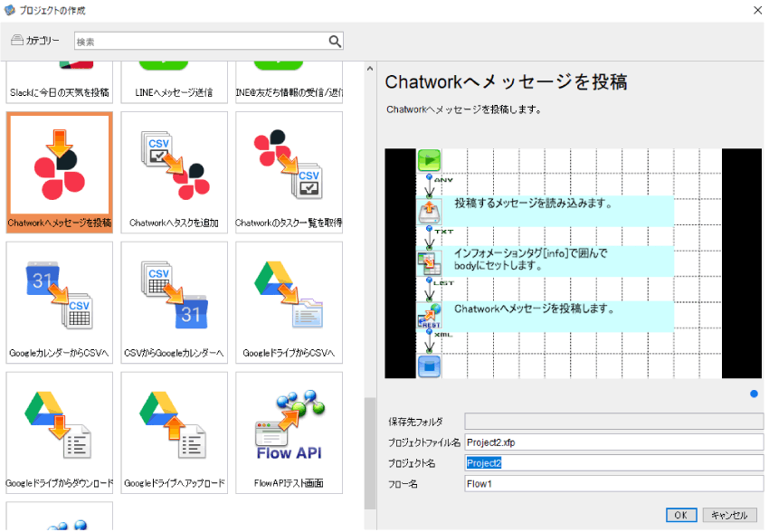Click the キャンセル button
This screenshot has height=532, width=769.
(729, 515)
